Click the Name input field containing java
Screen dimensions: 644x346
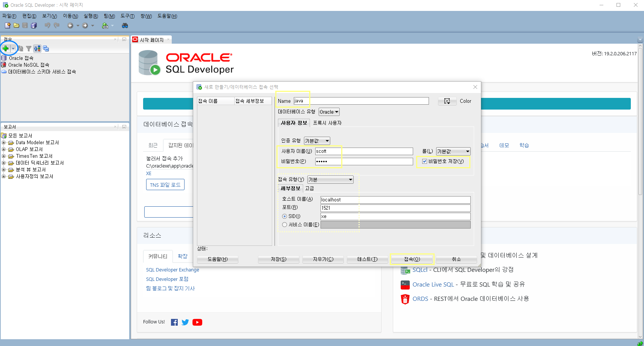pos(361,101)
